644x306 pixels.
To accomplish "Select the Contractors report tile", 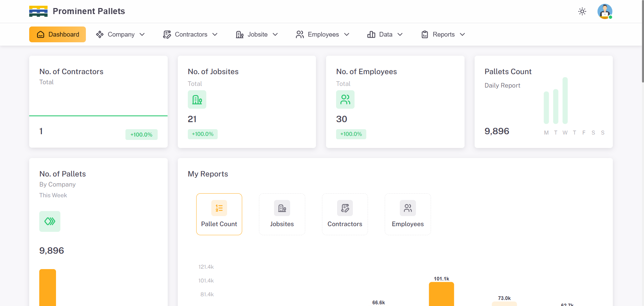I will (345, 214).
